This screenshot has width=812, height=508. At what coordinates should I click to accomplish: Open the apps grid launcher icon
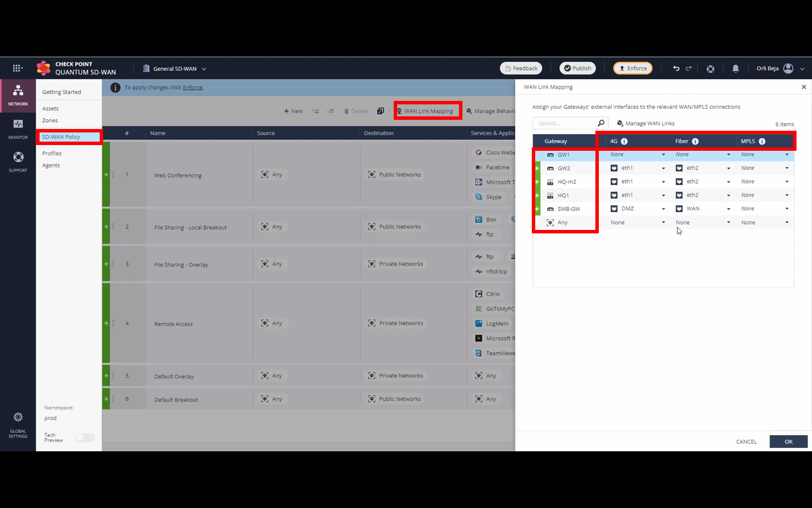coord(17,68)
